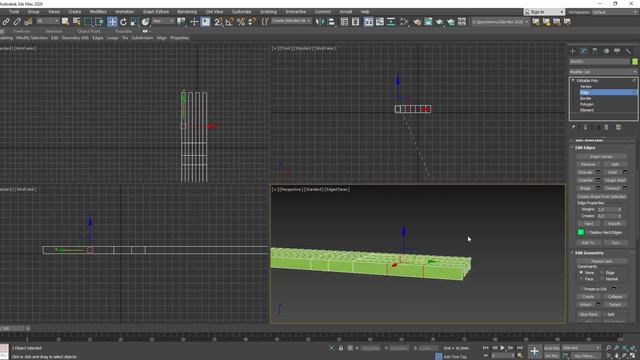Click the green Display Hard Edges swatch
This screenshot has width=640, height=360.
pyautogui.click(x=581, y=233)
